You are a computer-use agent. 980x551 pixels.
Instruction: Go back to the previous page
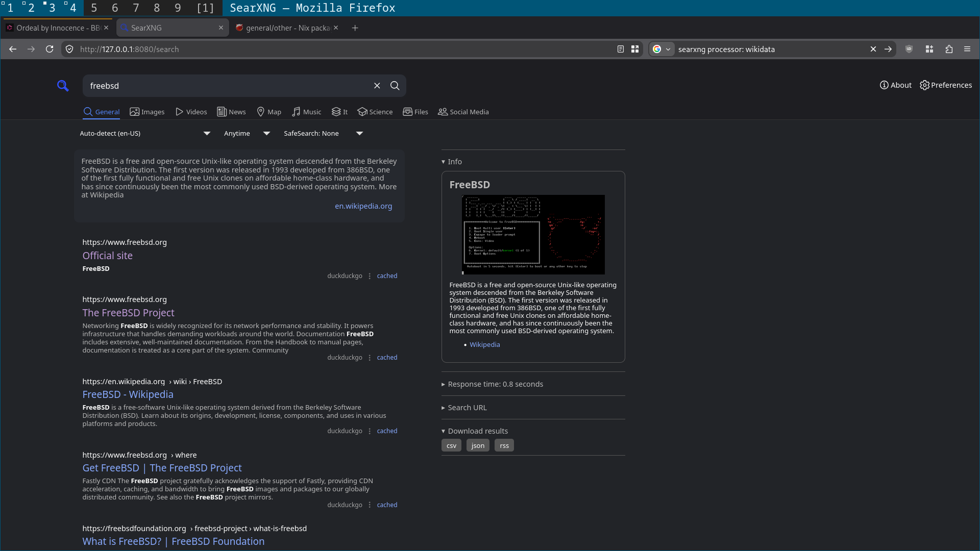click(x=13, y=49)
